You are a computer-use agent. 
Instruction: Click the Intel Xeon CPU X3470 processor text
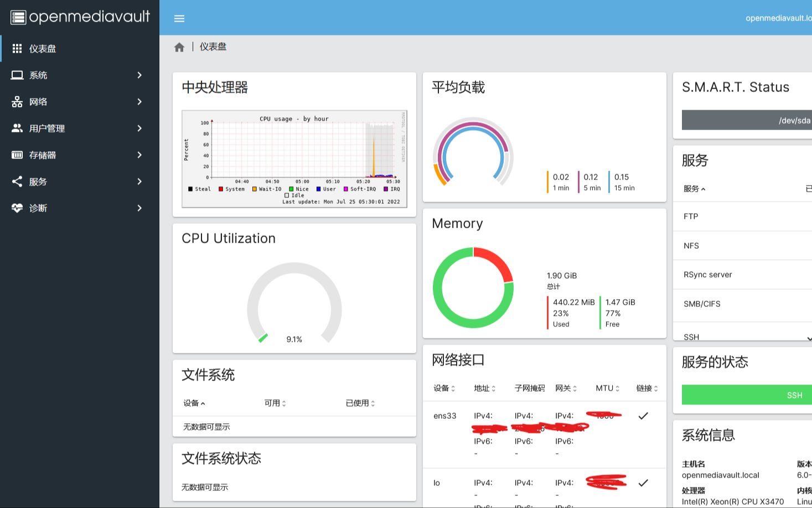pyautogui.click(x=733, y=501)
